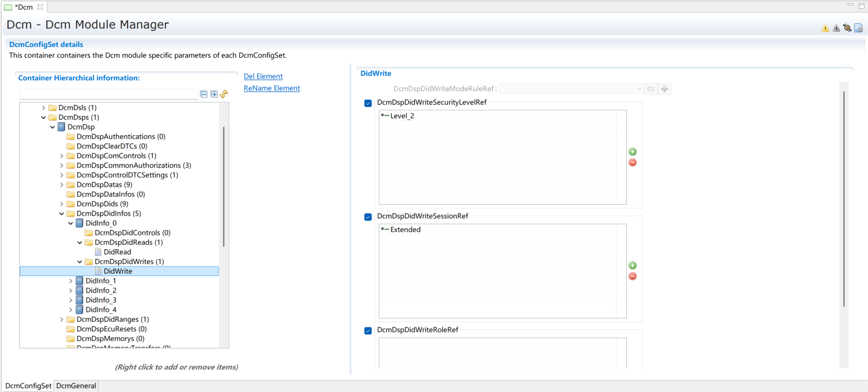Click red remove button for DcmDspDidWriteSecurityLevelRef

click(x=632, y=163)
